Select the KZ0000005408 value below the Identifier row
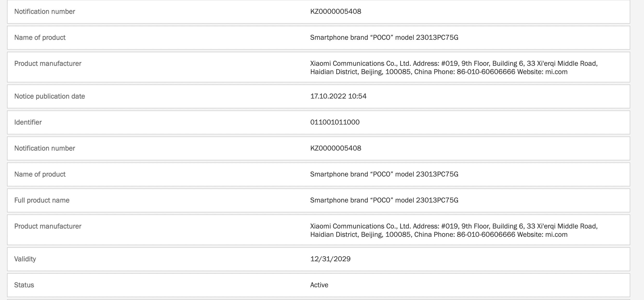Screen dimensions: 644x300 point(336,148)
